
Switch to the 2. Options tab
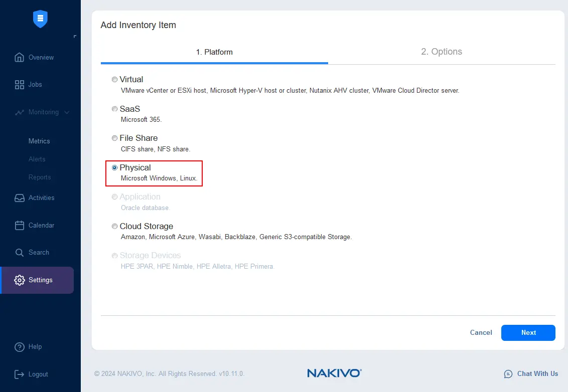[x=441, y=52]
